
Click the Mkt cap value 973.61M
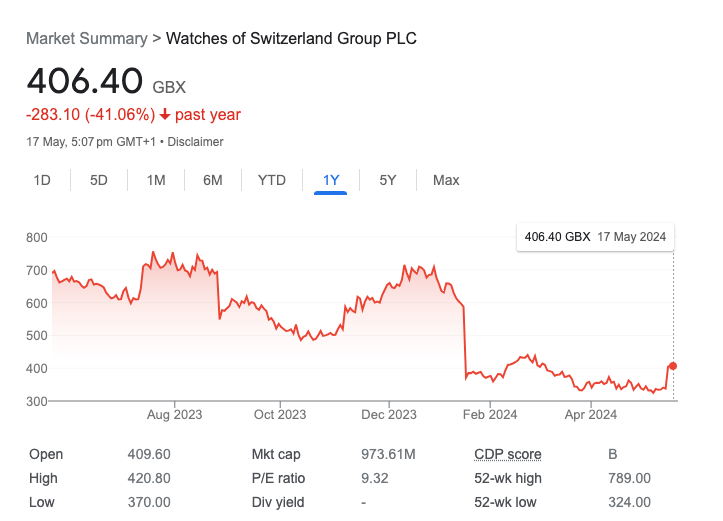coord(388,454)
